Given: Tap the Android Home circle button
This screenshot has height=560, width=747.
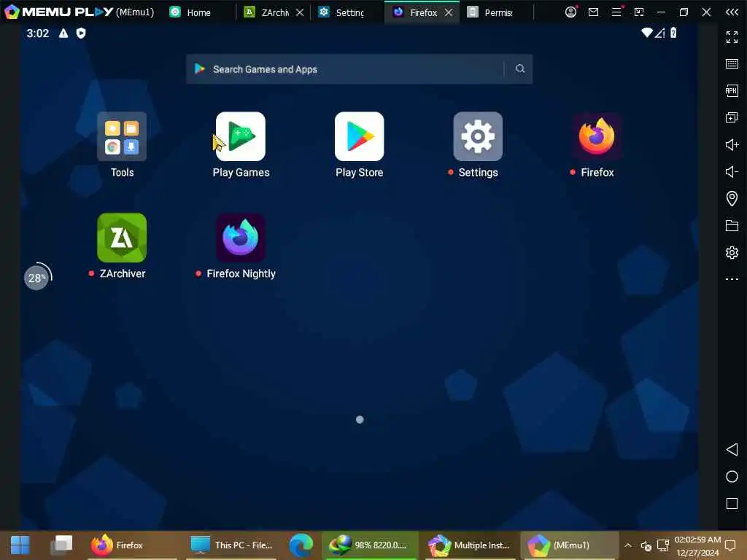Looking at the screenshot, I should [732, 477].
